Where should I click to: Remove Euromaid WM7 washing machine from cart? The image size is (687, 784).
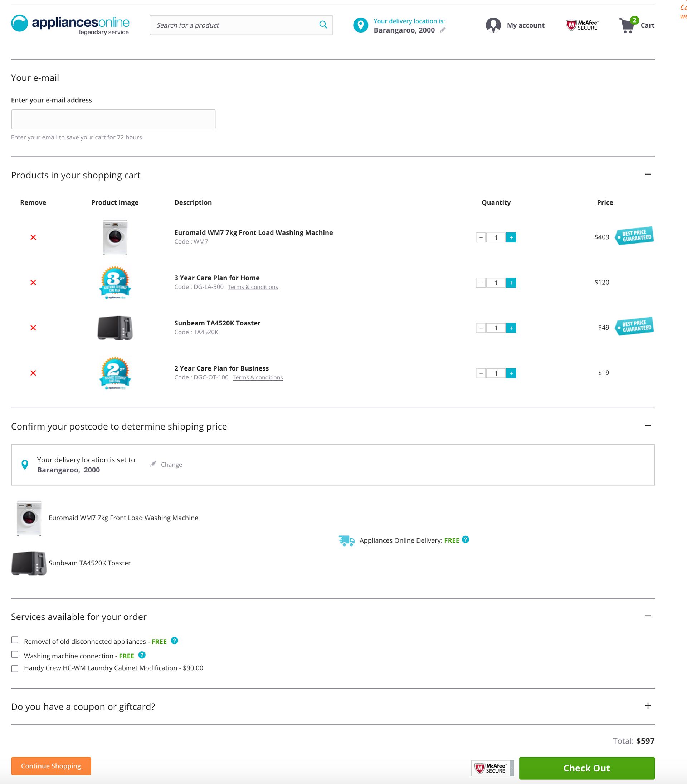pyautogui.click(x=33, y=237)
